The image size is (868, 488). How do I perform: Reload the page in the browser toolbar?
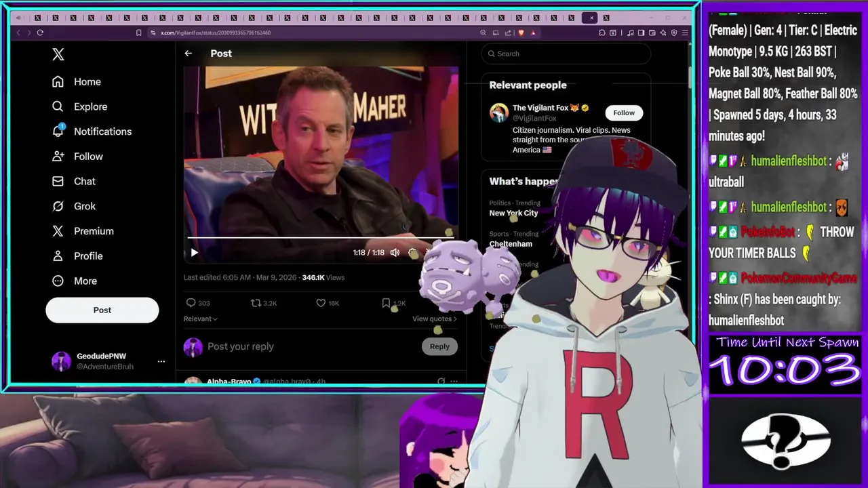(x=40, y=33)
